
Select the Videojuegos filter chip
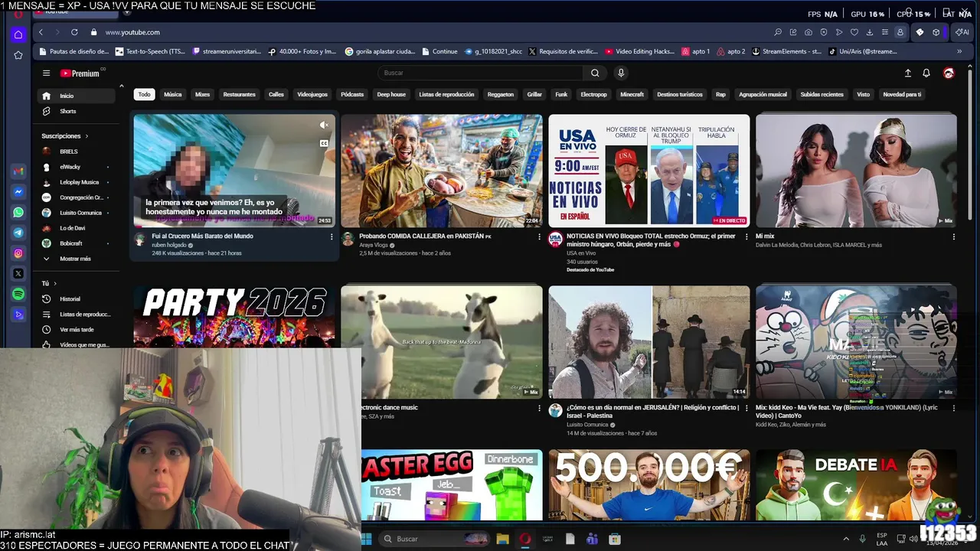[x=312, y=94]
